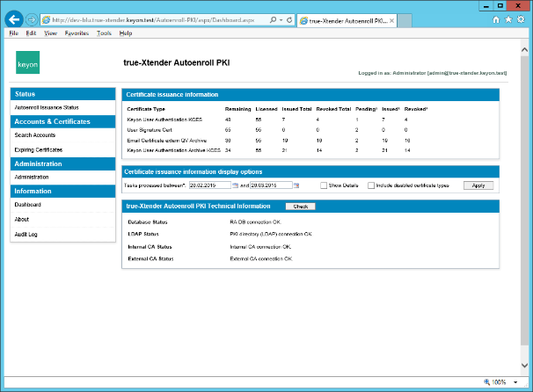Viewport: 533px width, 392px height.
Task: Close the true-Xtender Autoenroll PKI tab
Action: tap(392, 21)
